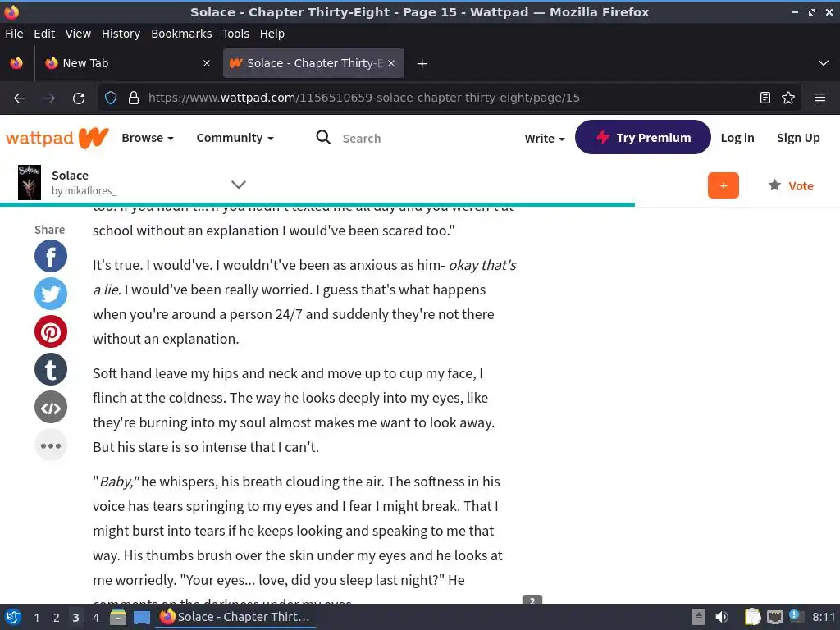Click the browser forward arrow
This screenshot has height=630, width=840.
pyautogui.click(x=49, y=98)
